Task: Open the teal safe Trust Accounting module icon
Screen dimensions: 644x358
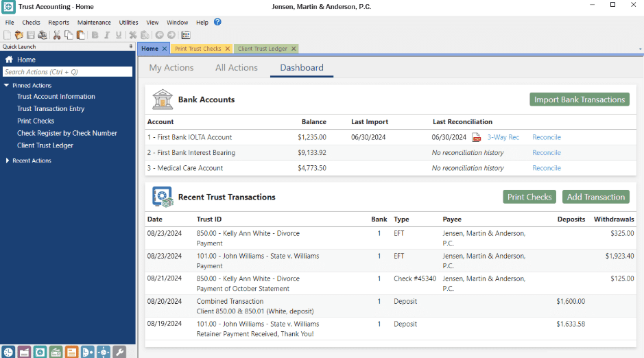Action: (40, 352)
